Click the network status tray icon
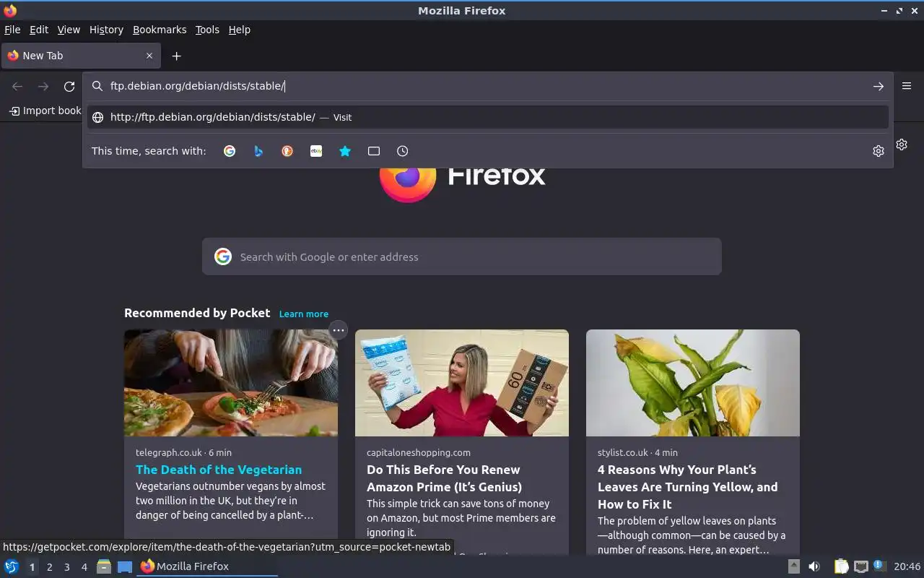This screenshot has height=578, width=924. point(860,566)
